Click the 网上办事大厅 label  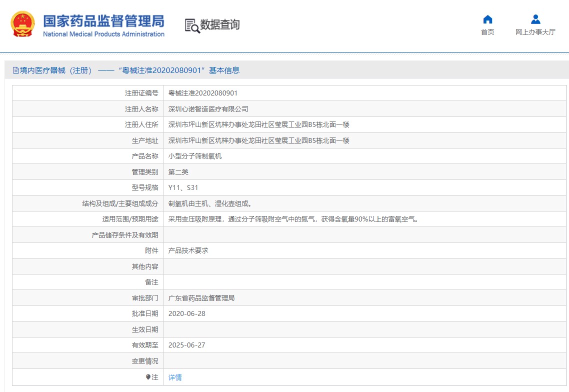[535, 32]
